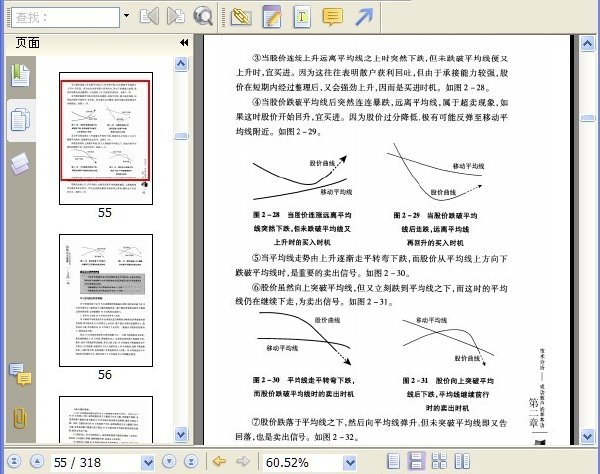Toggle single page layout view

pos(393,461)
